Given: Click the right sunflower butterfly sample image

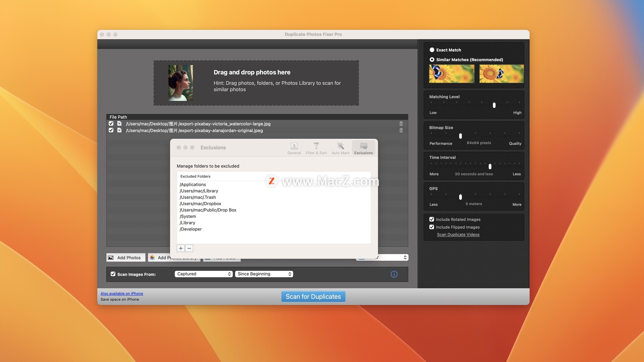Looking at the screenshot, I should click(x=501, y=74).
